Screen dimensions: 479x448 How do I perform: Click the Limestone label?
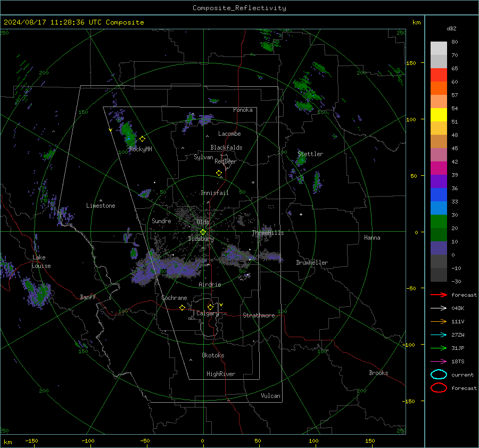pyautogui.click(x=101, y=206)
